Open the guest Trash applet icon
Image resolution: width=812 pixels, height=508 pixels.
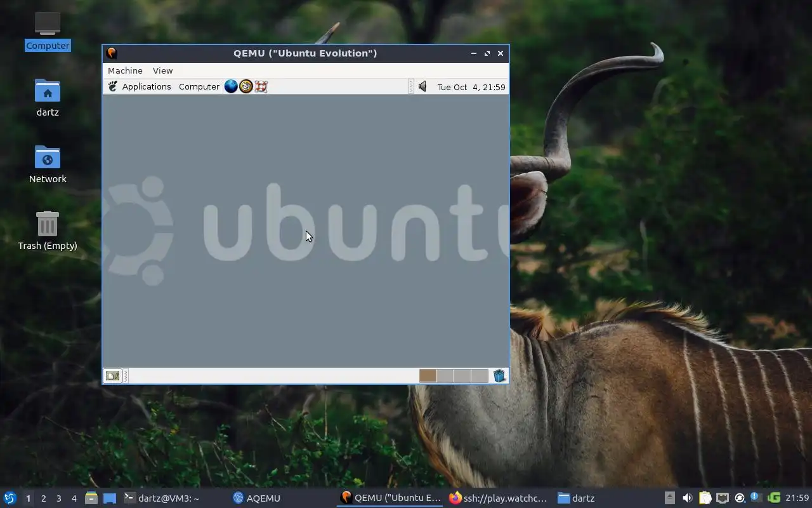pos(499,376)
